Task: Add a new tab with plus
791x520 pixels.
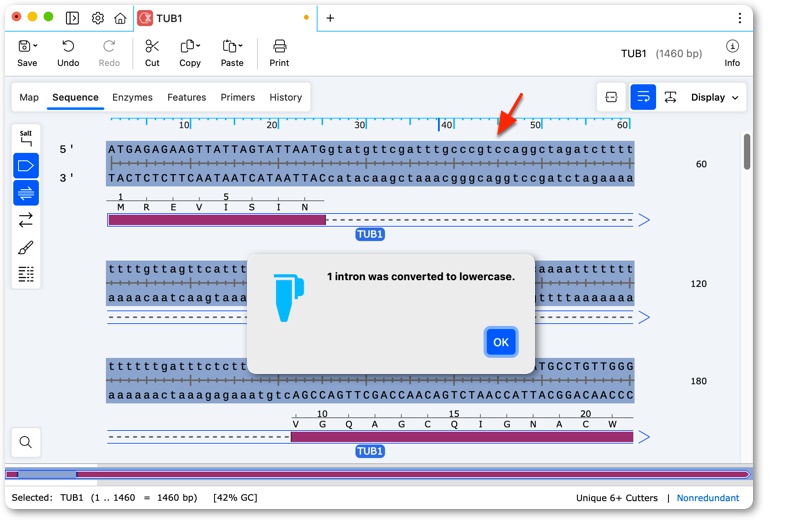Action: (330, 18)
